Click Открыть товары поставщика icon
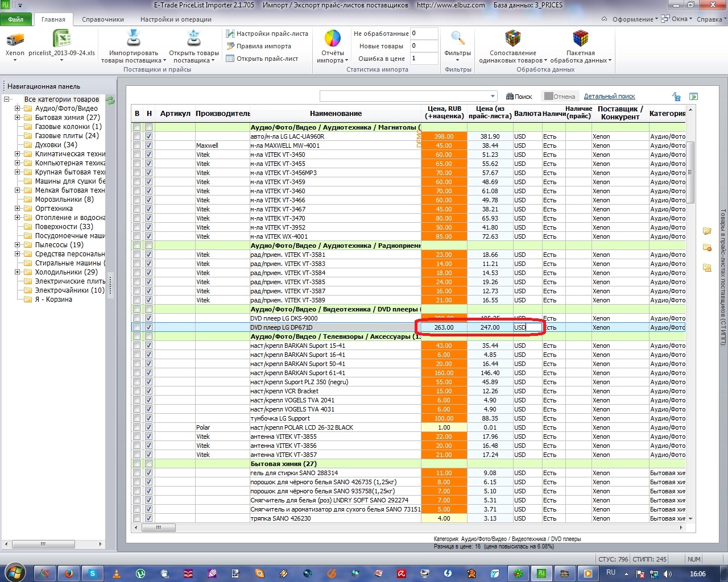The height and width of the screenshot is (582, 728). (x=194, y=39)
